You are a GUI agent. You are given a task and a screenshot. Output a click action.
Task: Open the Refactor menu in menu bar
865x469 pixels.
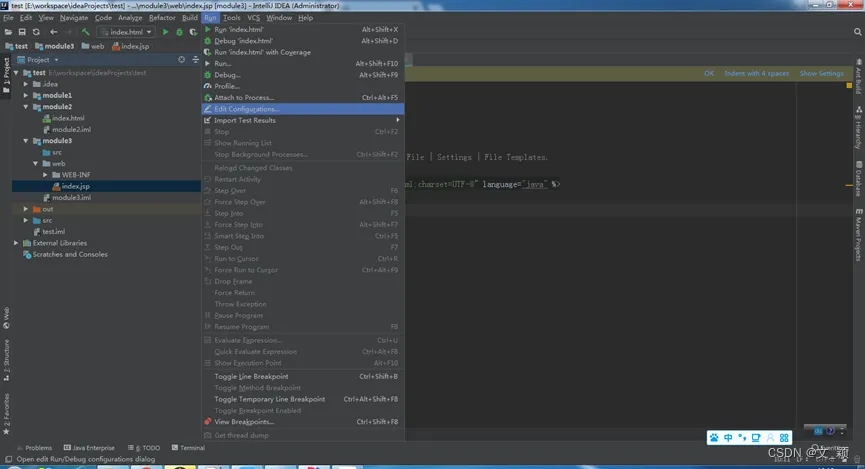(162, 18)
